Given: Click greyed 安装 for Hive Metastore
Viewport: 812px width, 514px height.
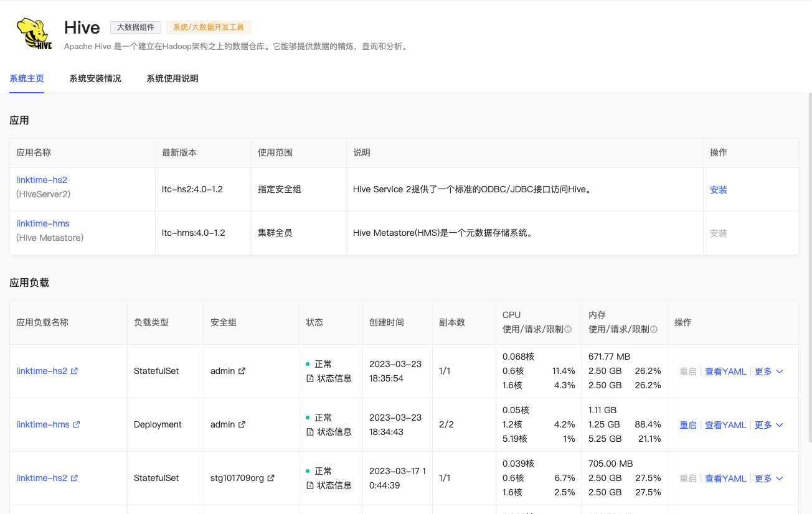Looking at the screenshot, I should pos(719,233).
